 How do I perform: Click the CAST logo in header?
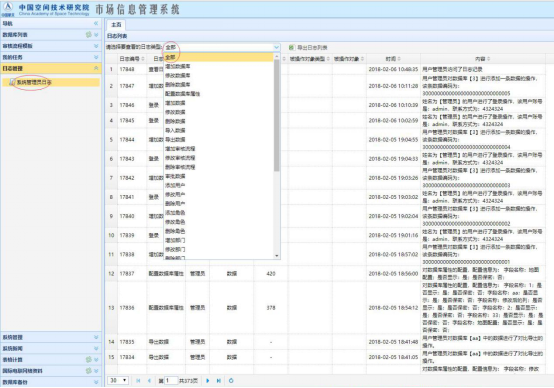(x=8, y=9)
